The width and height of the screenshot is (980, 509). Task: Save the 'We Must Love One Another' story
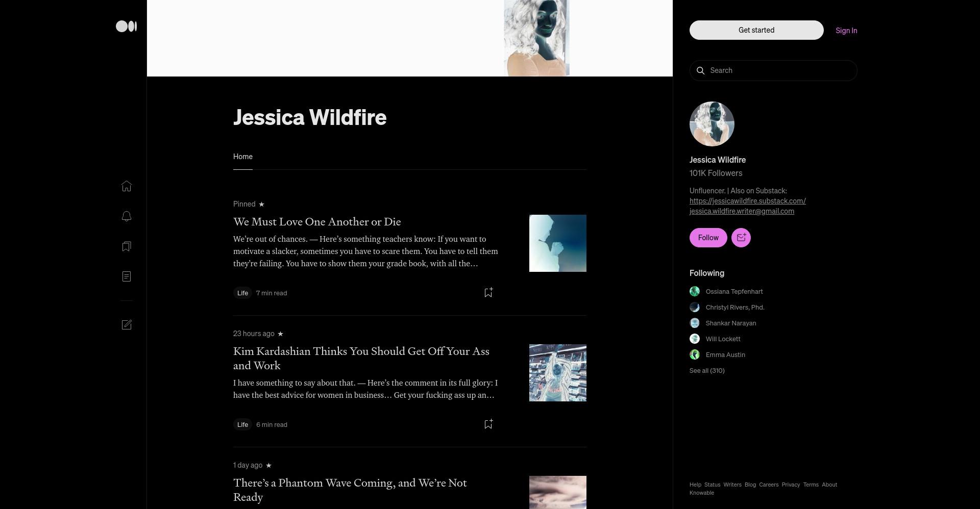point(488,292)
